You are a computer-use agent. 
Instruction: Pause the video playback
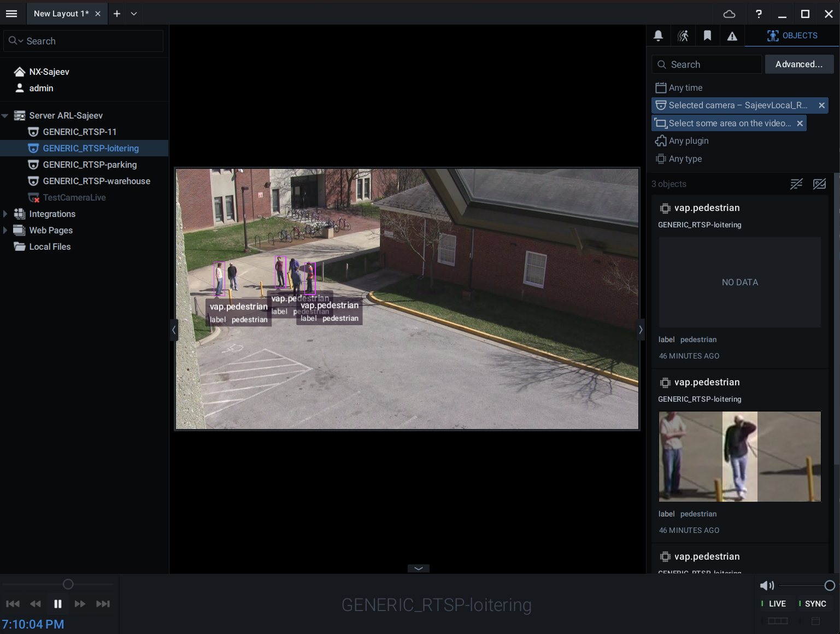click(58, 604)
